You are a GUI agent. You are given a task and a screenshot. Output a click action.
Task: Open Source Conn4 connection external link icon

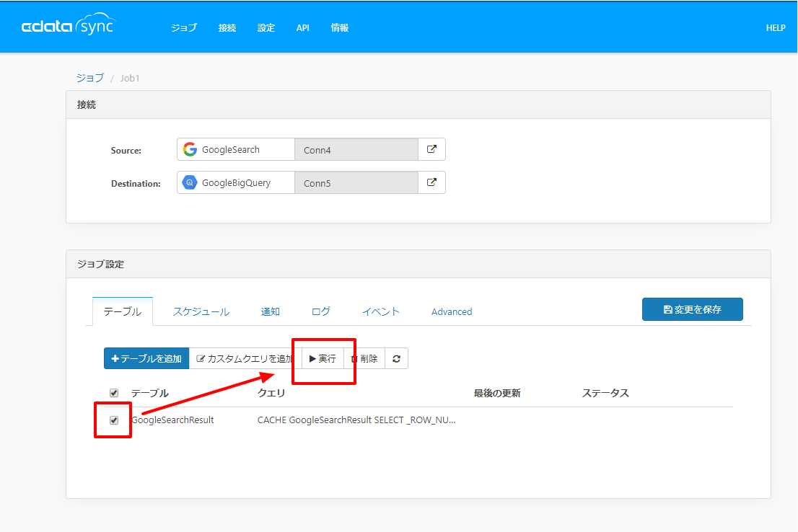pyautogui.click(x=431, y=149)
